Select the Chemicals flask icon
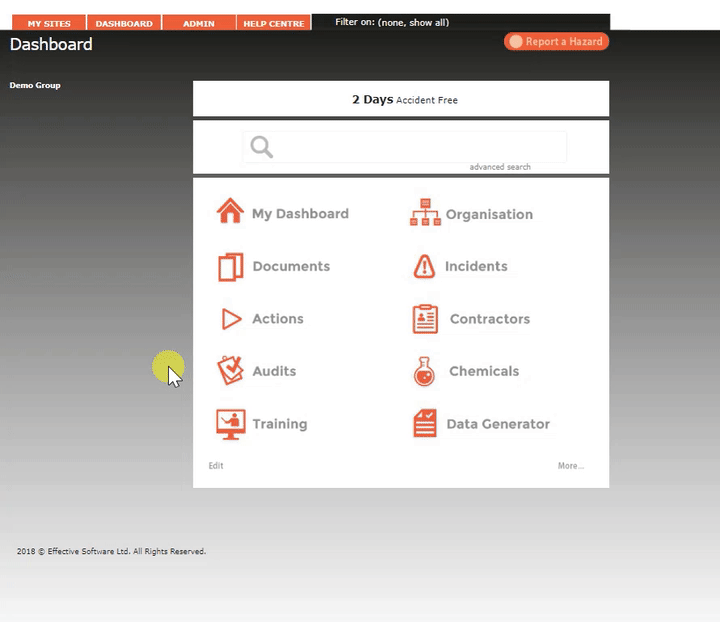720x622 pixels. click(x=425, y=372)
